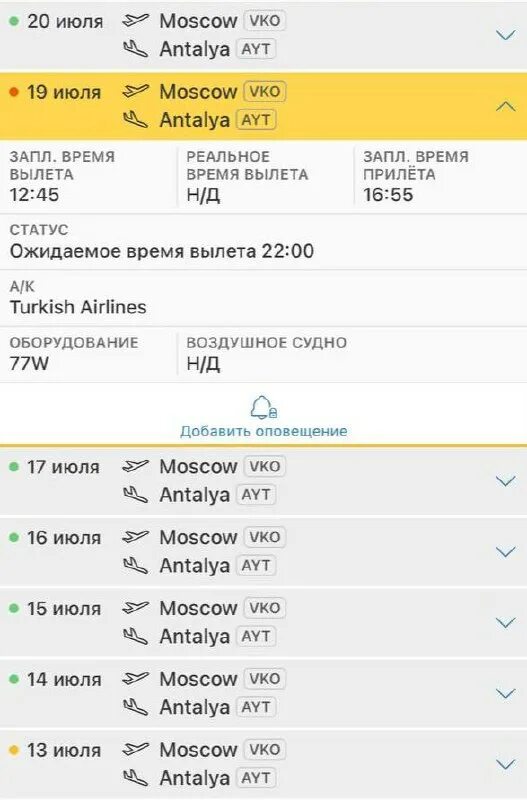This screenshot has height=800, width=527.
Task: Select the Turkish Airlines carrier field
Action: [x=263, y=299]
